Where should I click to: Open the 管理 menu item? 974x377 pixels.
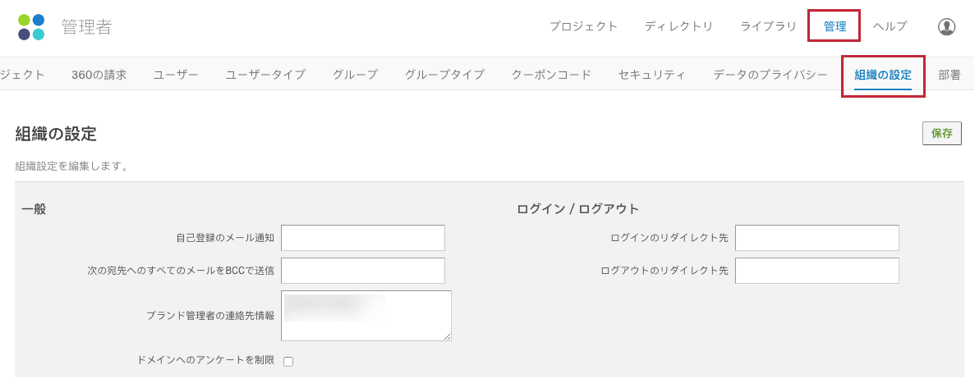[x=834, y=27]
